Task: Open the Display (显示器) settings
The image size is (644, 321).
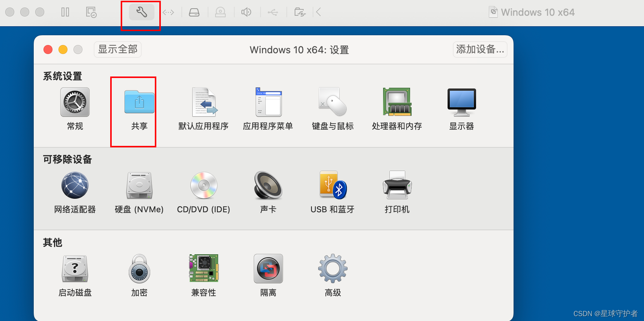Action: pyautogui.click(x=461, y=109)
